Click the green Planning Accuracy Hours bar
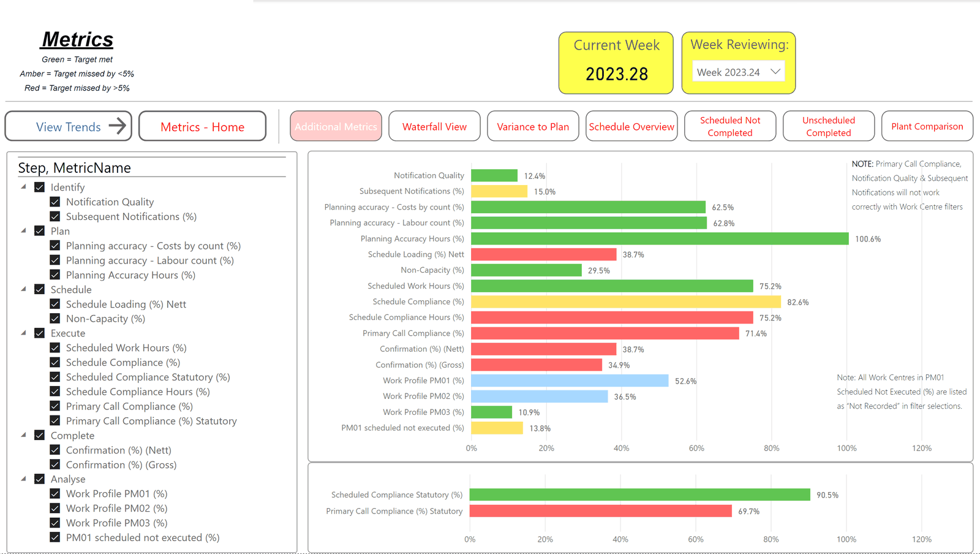980x554 pixels. pos(660,238)
